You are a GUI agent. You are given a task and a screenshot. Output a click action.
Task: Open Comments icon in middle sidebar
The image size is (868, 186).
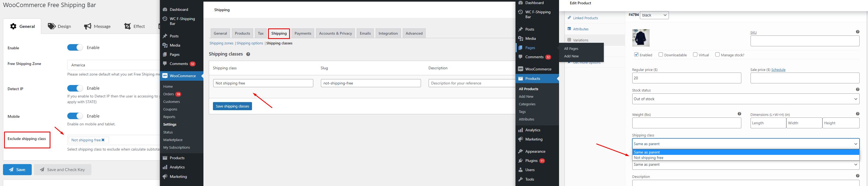165,64
